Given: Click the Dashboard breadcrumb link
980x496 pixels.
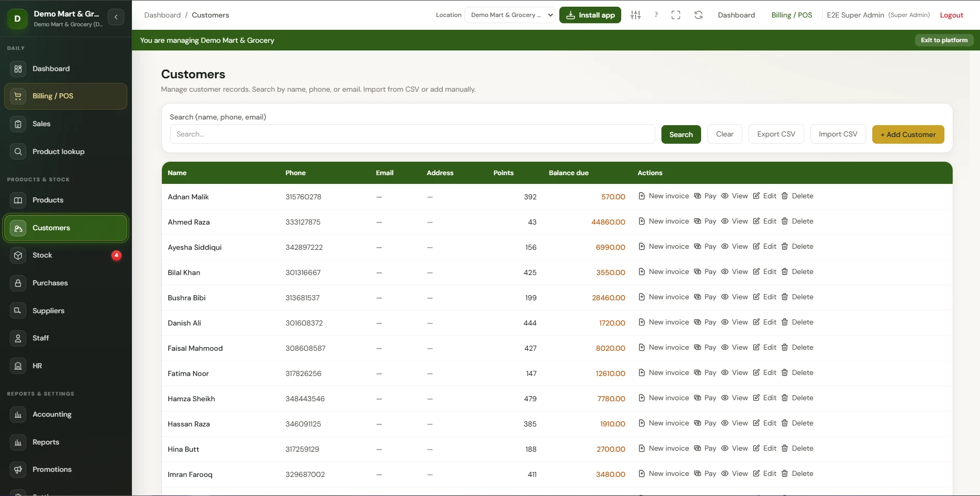Looking at the screenshot, I should [162, 15].
